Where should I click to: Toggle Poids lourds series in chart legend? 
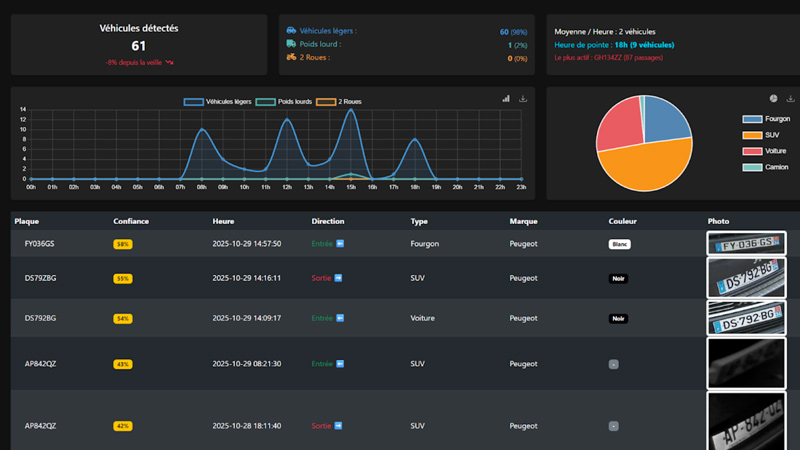point(284,102)
